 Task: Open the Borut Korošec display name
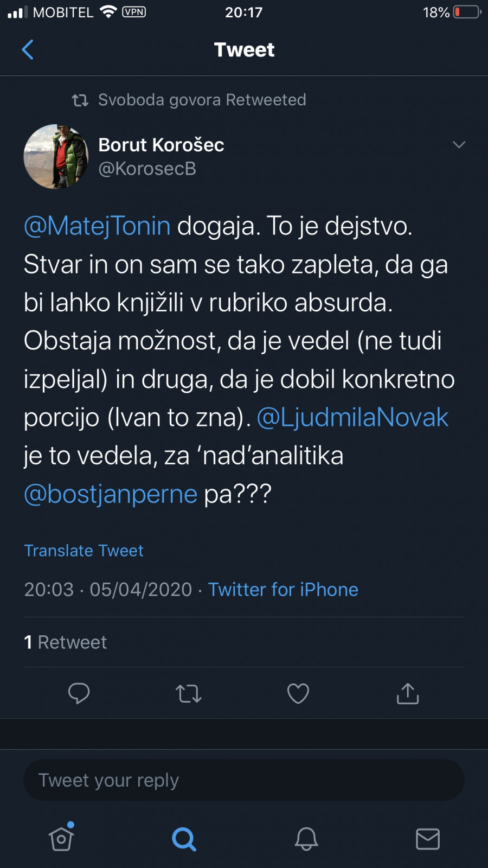coord(161,145)
